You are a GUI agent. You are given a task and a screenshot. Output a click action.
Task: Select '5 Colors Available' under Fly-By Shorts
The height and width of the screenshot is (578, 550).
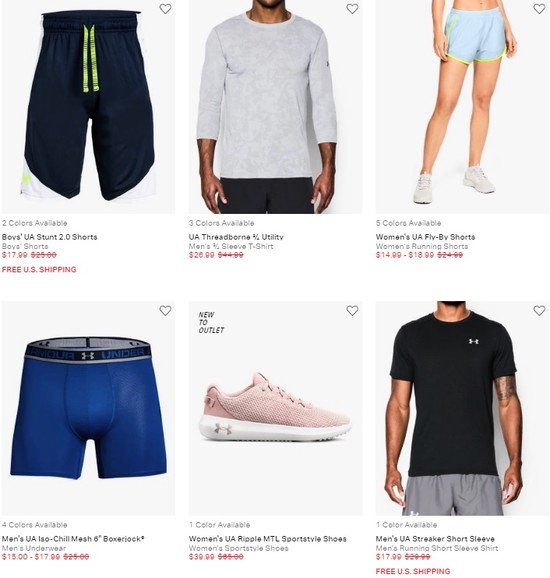click(x=408, y=223)
